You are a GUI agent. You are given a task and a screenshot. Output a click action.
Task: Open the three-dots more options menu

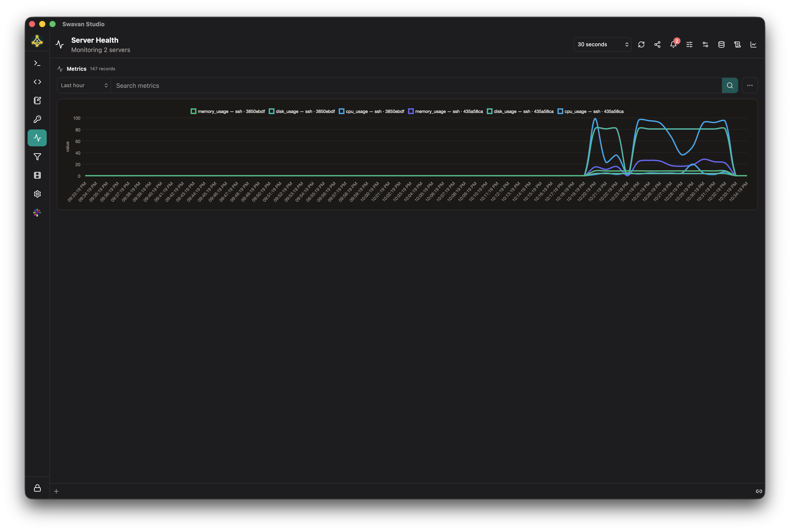pyautogui.click(x=749, y=85)
